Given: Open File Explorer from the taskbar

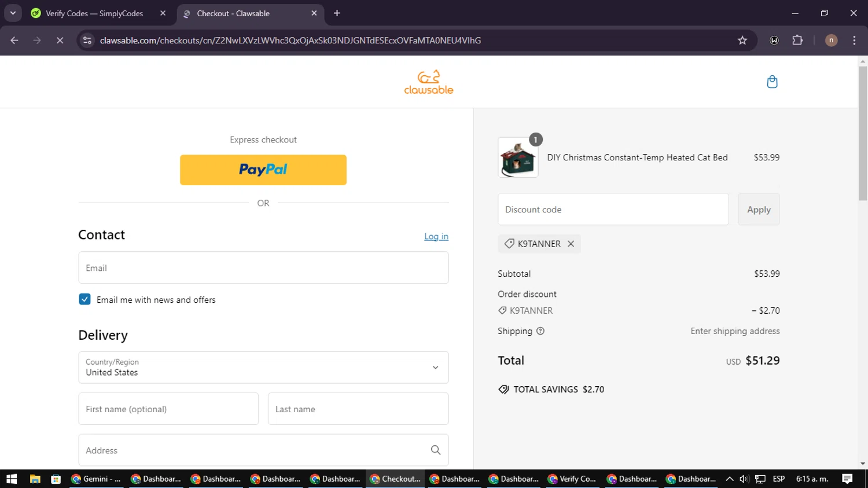Looking at the screenshot, I should [x=35, y=479].
